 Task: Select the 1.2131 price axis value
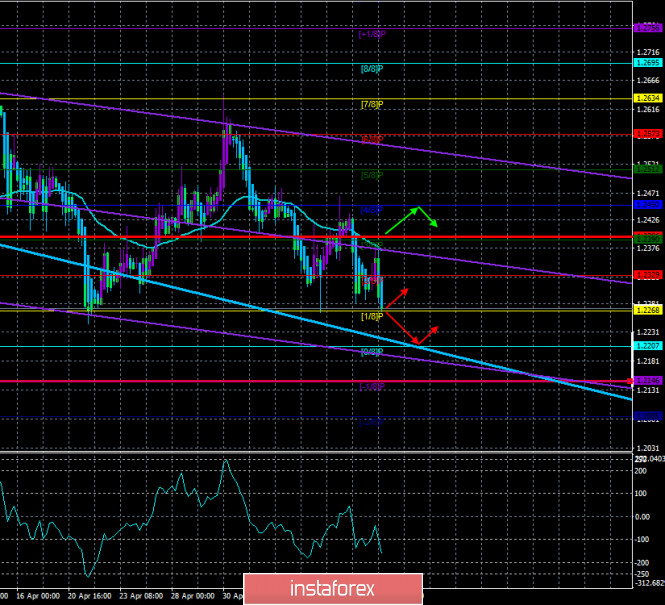(648, 390)
